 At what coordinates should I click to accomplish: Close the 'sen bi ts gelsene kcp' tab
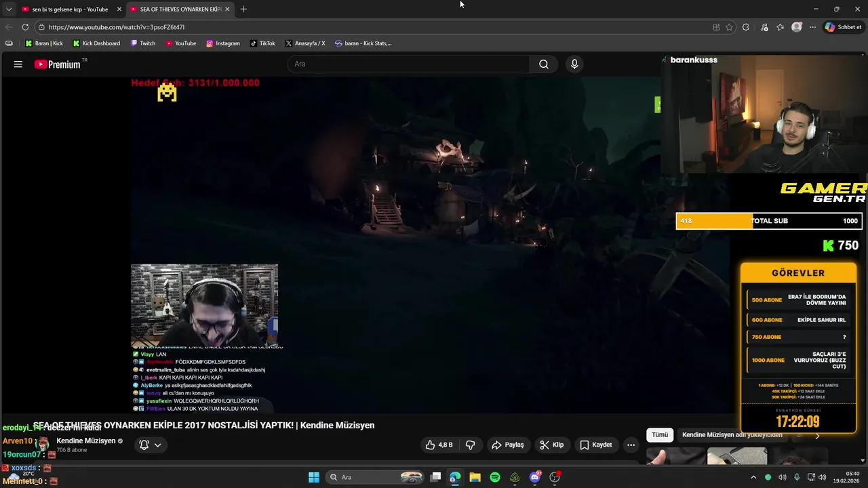(119, 9)
